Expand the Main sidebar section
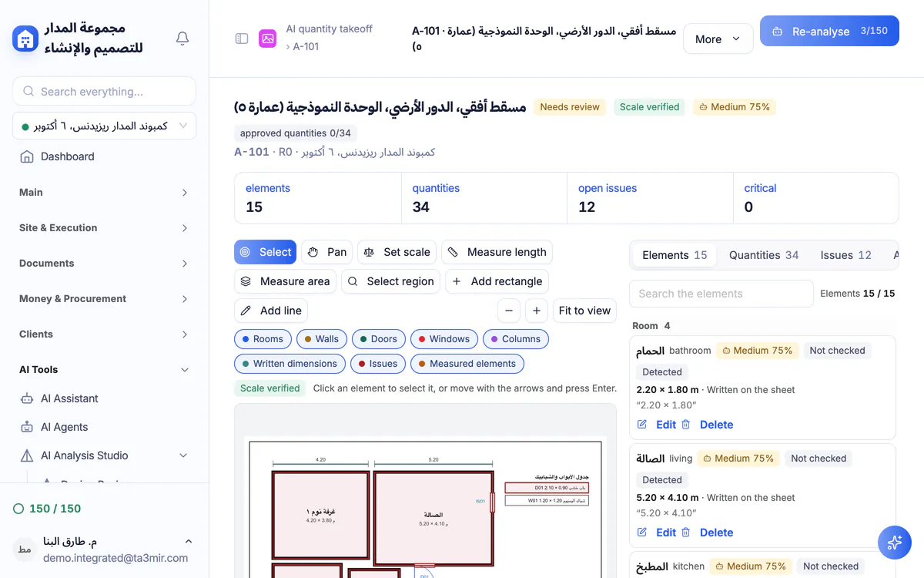 [104, 193]
